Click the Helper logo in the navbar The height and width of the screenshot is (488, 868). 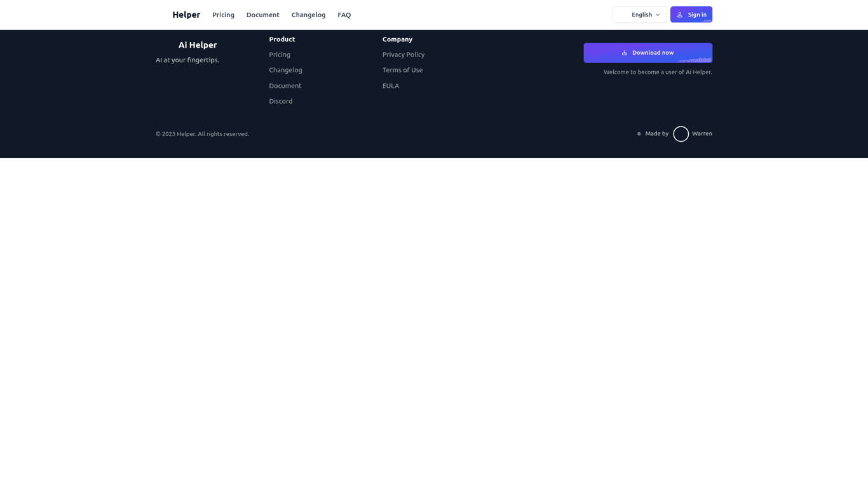coord(186,15)
